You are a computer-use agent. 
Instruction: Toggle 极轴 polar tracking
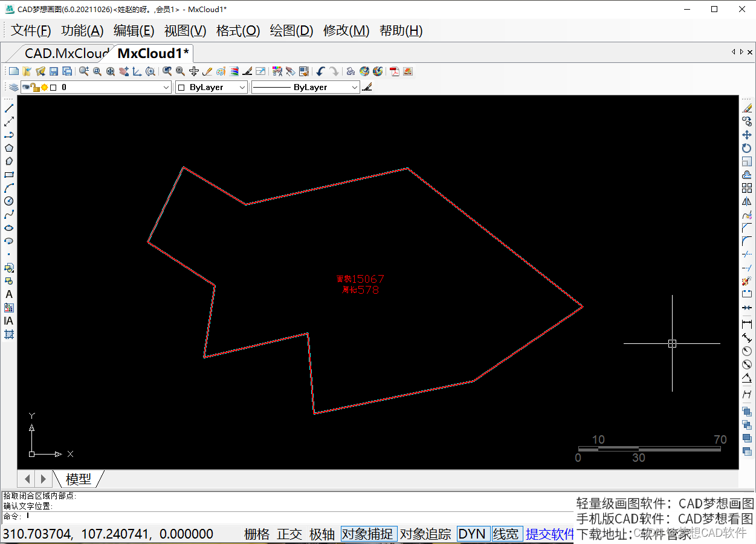point(322,534)
